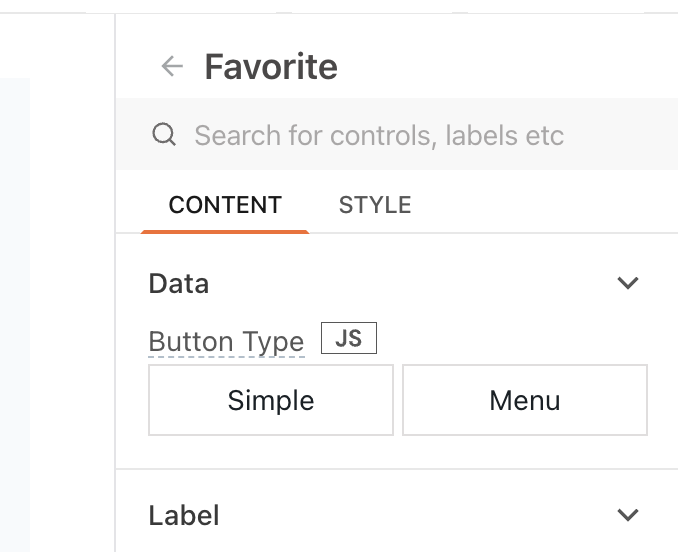This screenshot has width=678, height=552.
Task: Switch to the CONTENT tab
Action: pyautogui.click(x=225, y=205)
